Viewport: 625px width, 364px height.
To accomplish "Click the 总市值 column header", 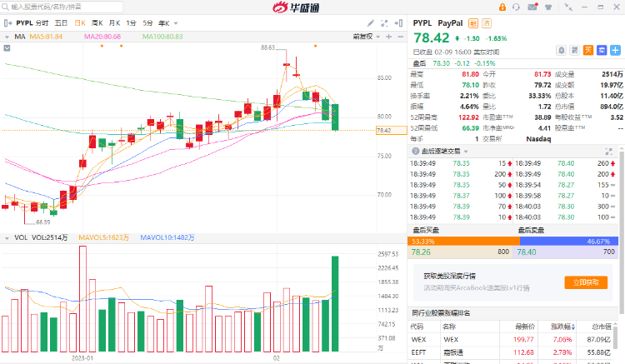I will 602,327.
